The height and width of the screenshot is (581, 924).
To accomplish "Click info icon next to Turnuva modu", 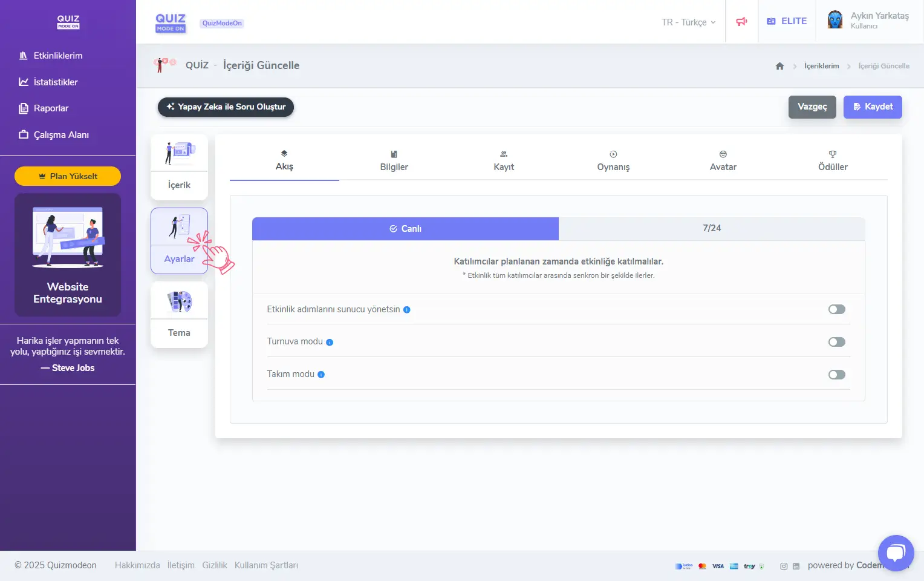I will [330, 342].
